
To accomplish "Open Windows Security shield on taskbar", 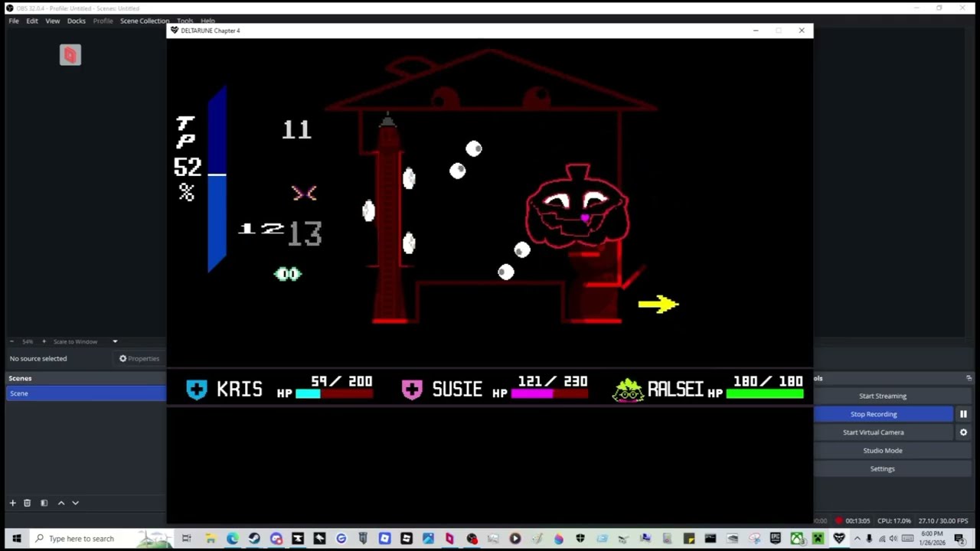I will (x=580, y=539).
